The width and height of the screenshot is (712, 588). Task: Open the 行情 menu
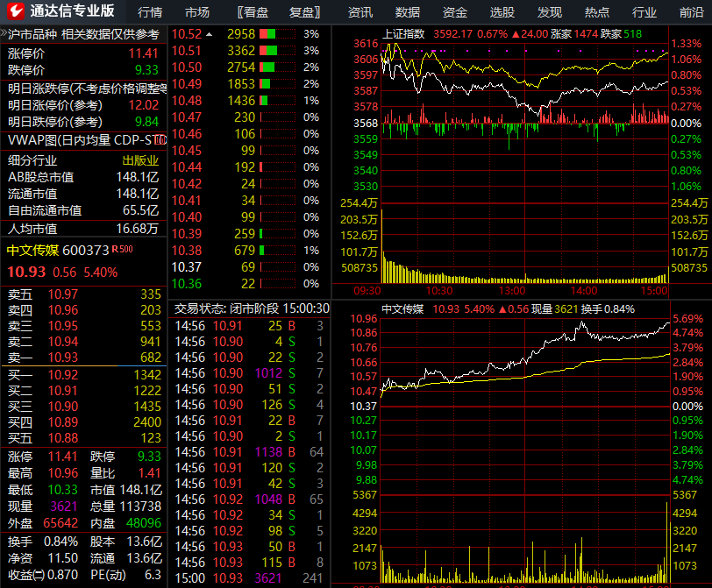coord(150,12)
